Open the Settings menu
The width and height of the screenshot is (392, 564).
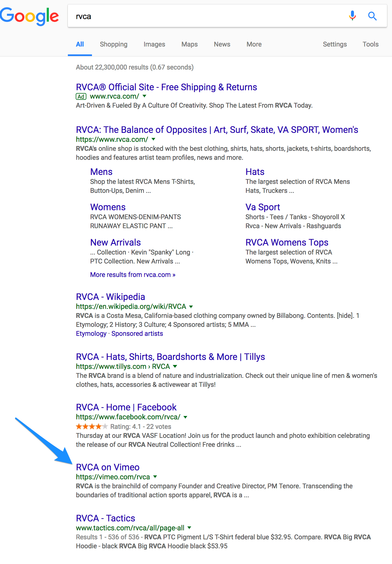pyautogui.click(x=335, y=44)
